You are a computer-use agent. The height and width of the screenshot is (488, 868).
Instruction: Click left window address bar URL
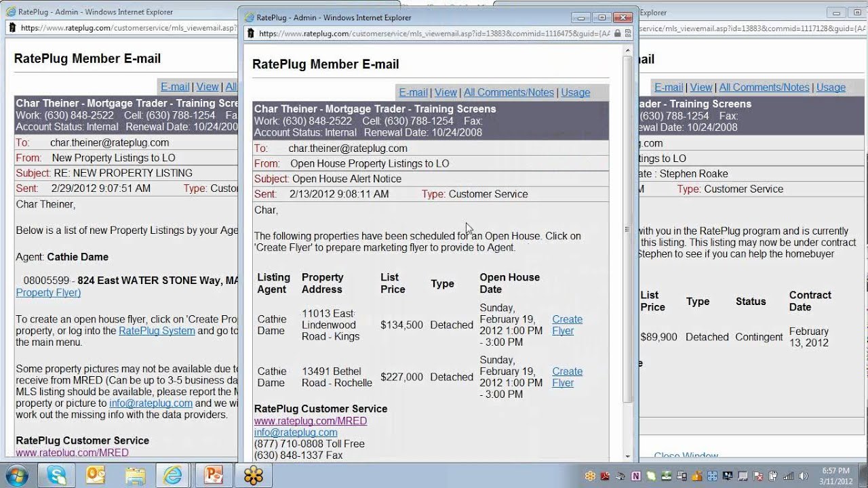coord(128,28)
